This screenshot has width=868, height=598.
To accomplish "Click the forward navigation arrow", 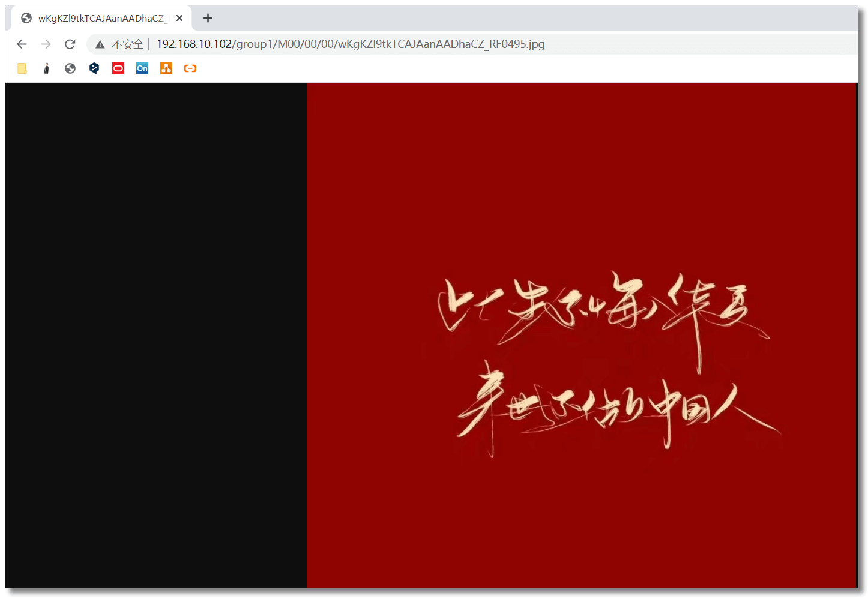I will (46, 44).
